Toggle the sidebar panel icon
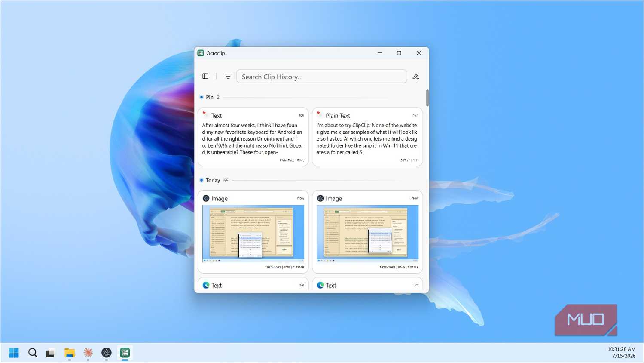This screenshot has height=363, width=644. [x=205, y=76]
